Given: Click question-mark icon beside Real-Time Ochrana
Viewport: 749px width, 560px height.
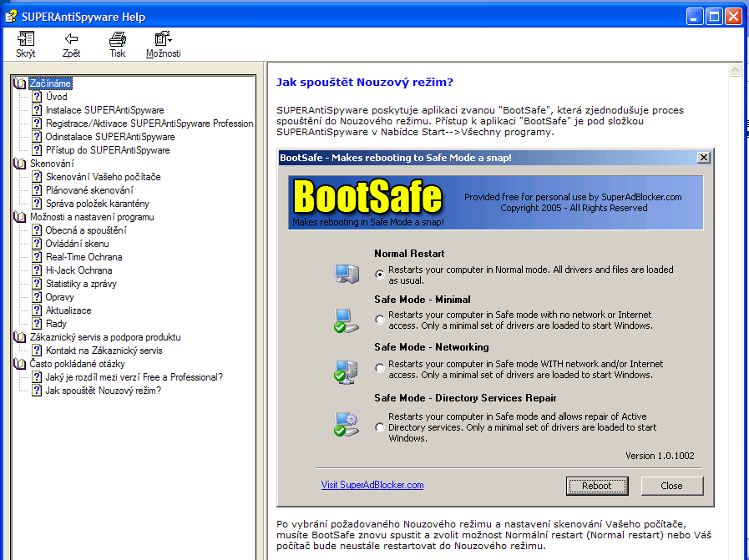Looking at the screenshot, I should (37, 257).
